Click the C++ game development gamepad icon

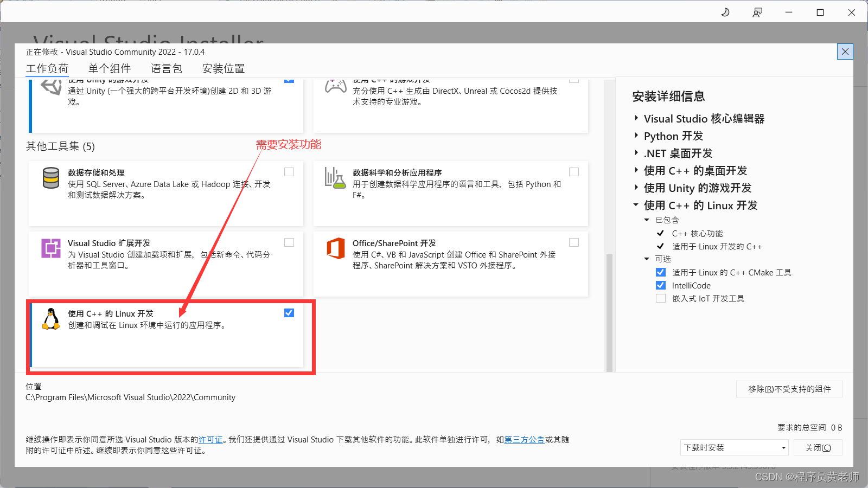click(336, 86)
